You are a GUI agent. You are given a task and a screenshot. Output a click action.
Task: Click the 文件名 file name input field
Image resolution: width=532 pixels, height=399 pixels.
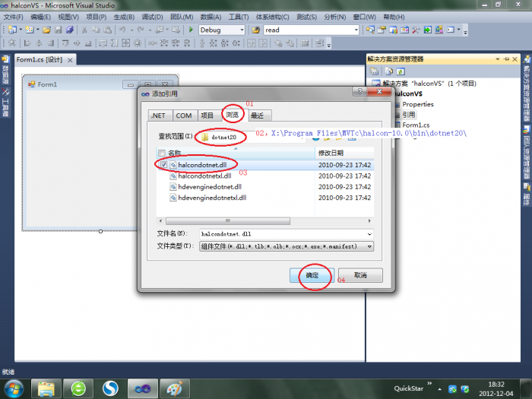[283, 234]
